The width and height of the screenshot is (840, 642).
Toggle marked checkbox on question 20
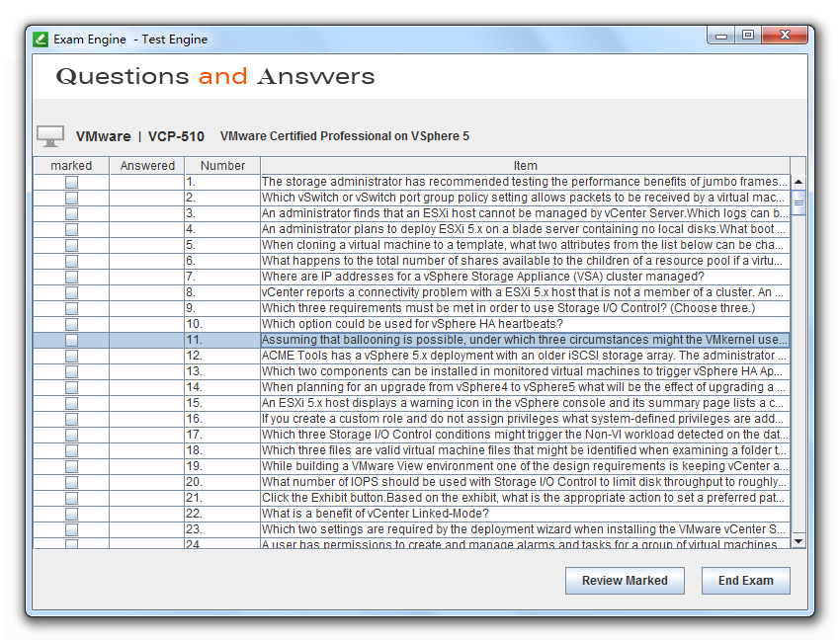[x=71, y=482]
